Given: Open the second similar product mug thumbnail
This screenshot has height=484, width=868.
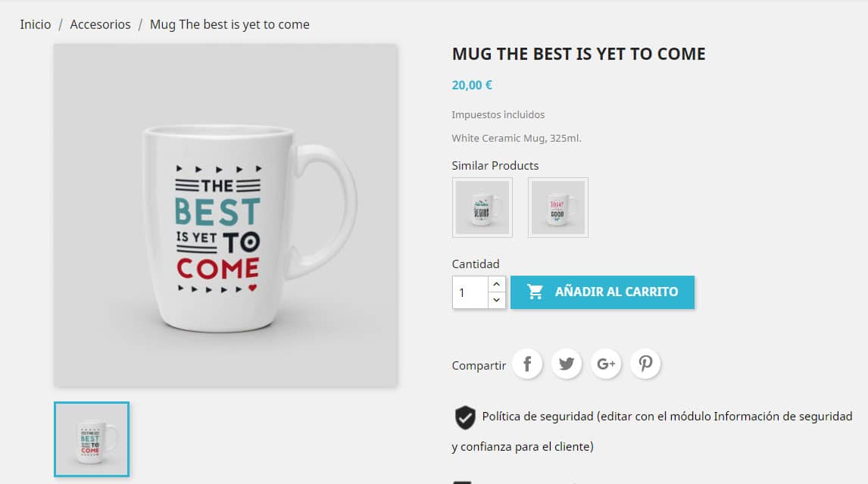Looking at the screenshot, I should (x=557, y=207).
